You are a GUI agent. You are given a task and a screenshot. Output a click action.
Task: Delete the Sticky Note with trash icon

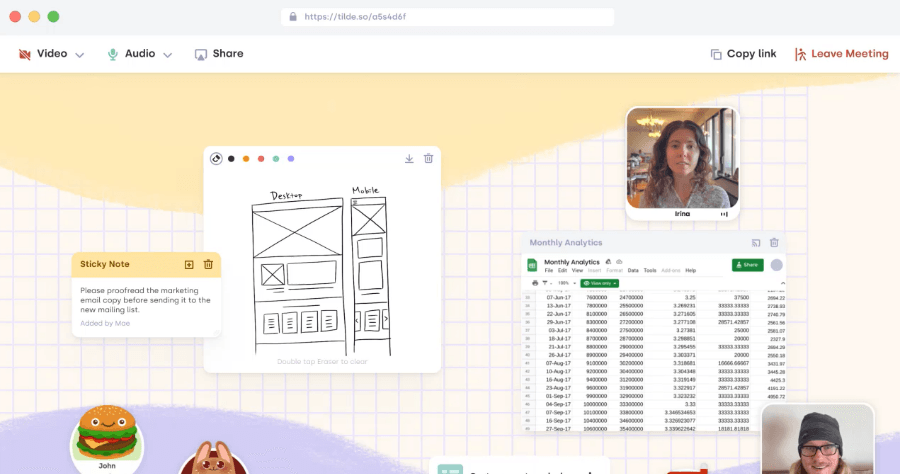[208, 265]
